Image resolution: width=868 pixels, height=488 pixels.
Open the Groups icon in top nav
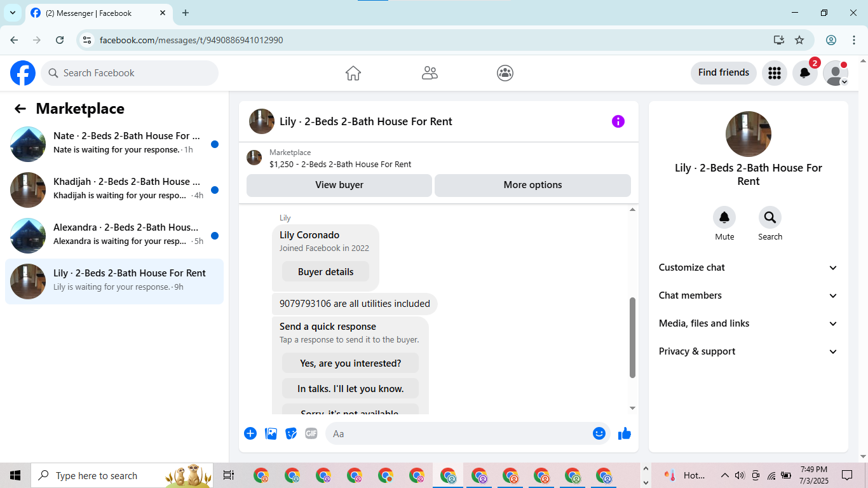coord(505,73)
